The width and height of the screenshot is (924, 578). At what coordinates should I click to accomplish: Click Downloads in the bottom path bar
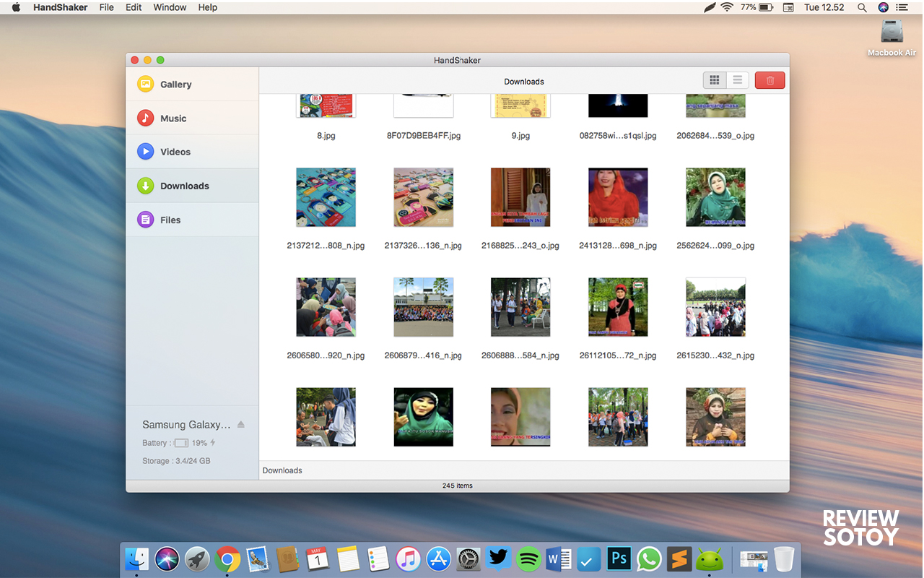[x=282, y=470]
